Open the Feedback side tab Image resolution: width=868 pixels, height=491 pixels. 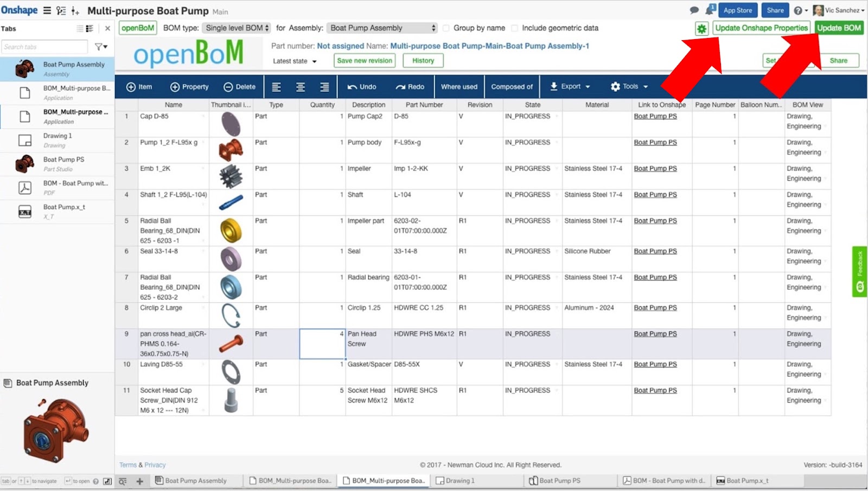click(859, 271)
